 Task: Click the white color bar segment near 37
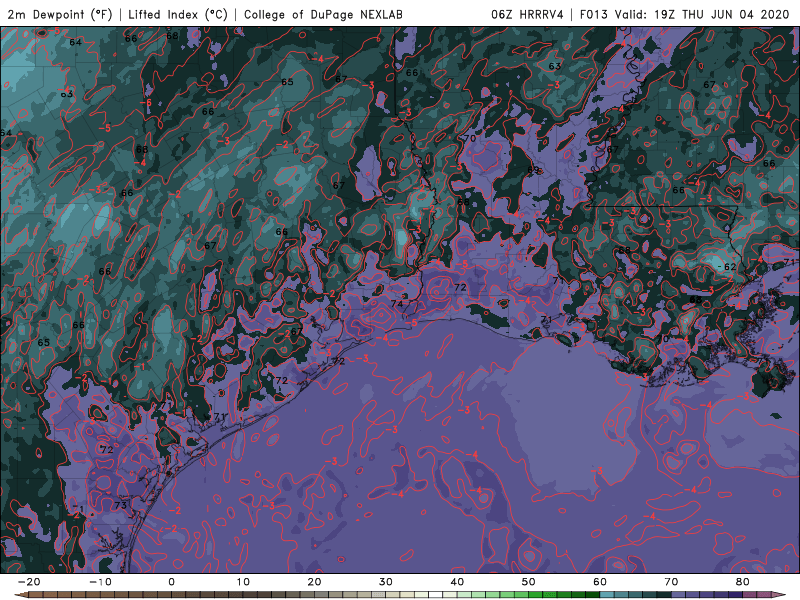coord(435,594)
